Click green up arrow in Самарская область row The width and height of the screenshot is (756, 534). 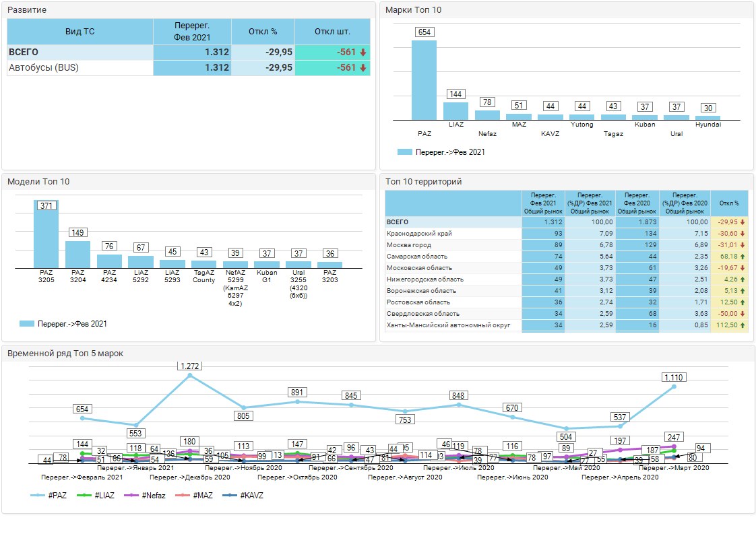coord(742,257)
